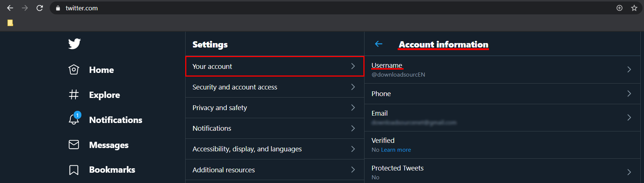Open Privacy and safety settings
644x183 pixels.
275,108
